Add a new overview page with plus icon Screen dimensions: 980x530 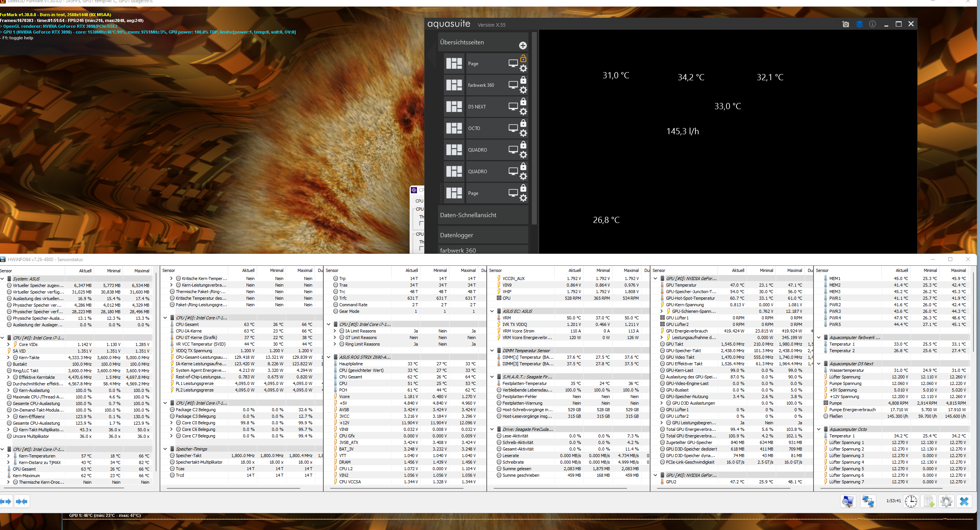(523, 46)
